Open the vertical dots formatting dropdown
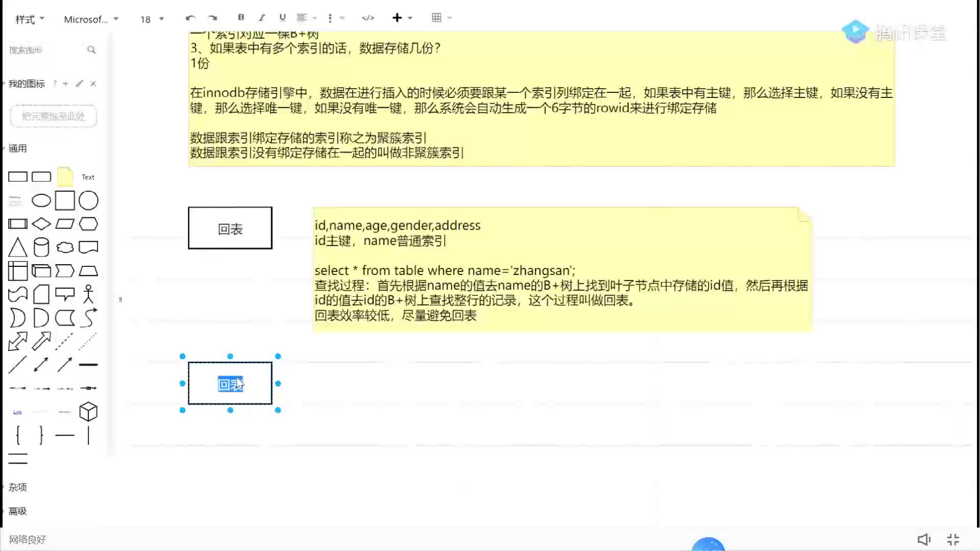Image resolution: width=980 pixels, height=551 pixels. pyautogui.click(x=335, y=18)
